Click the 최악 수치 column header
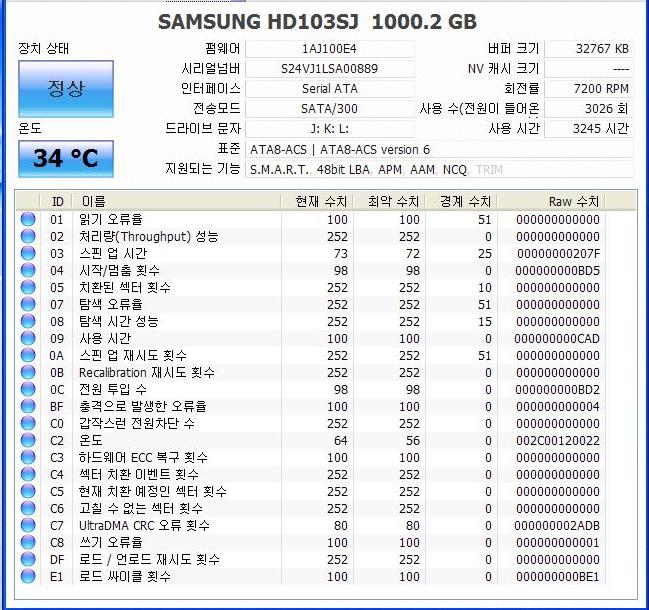This screenshot has width=649, height=610. [389, 202]
